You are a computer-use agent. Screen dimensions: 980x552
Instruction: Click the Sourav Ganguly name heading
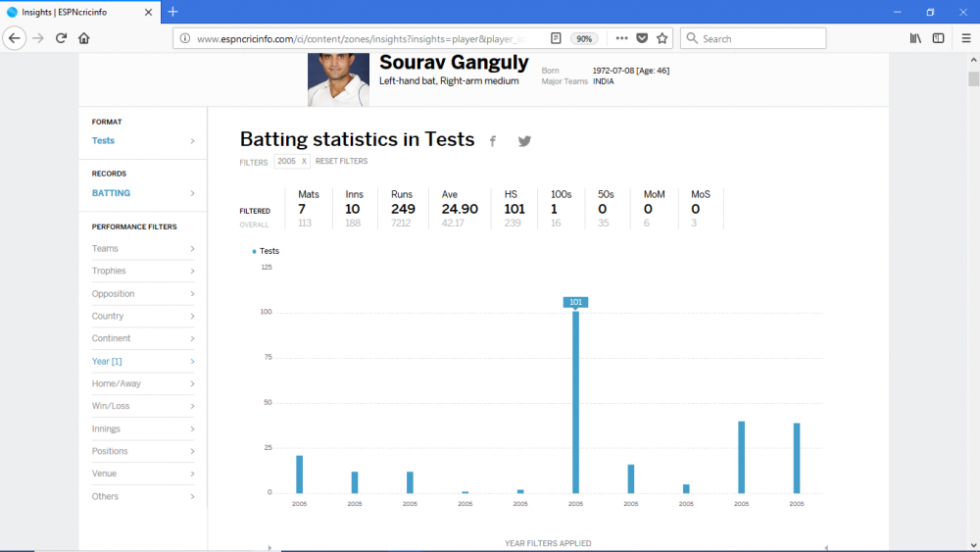click(454, 62)
